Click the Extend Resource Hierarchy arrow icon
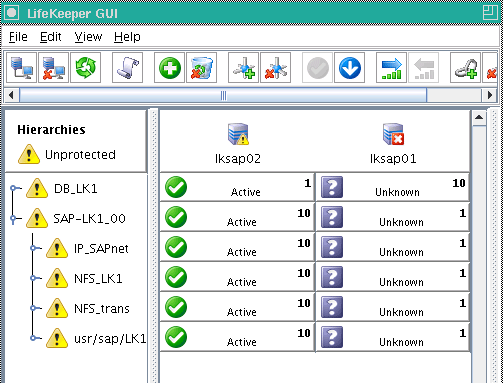 (391, 68)
